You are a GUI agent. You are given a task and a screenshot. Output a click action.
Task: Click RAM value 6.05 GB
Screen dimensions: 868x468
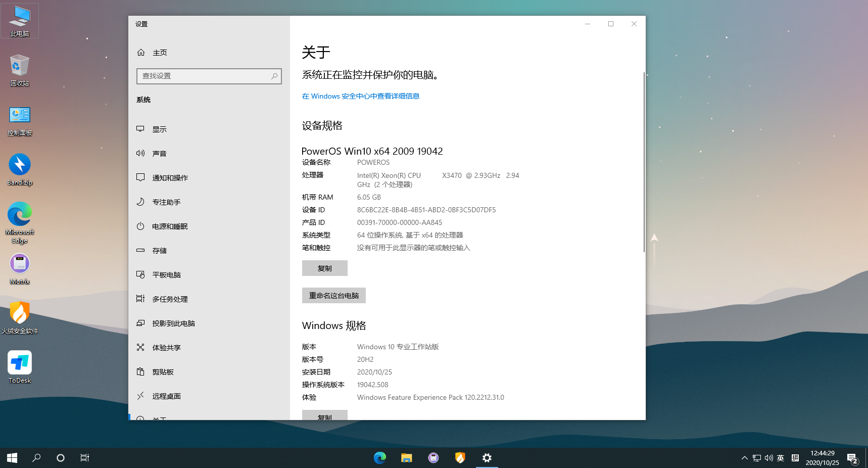click(369, 197)
